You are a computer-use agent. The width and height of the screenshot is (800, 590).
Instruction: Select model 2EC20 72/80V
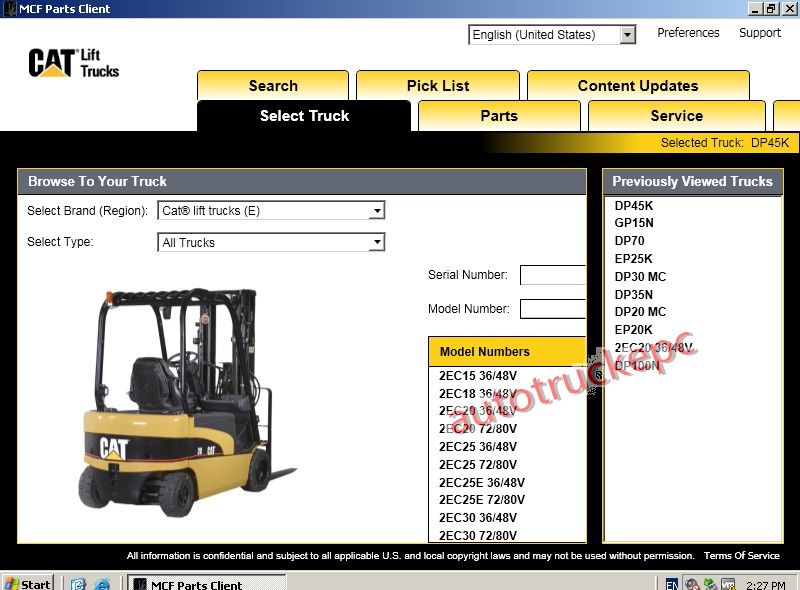[x=478, y=429]
